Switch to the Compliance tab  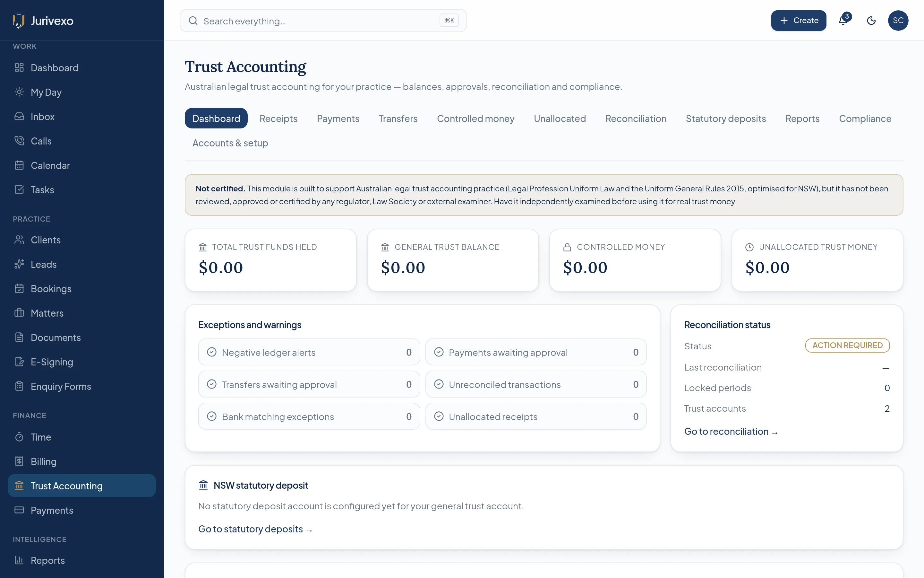865,118
